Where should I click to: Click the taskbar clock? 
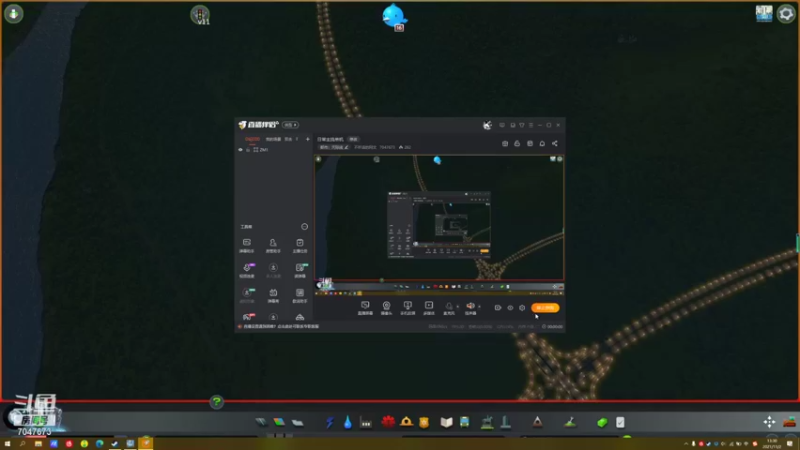[772, 443]
